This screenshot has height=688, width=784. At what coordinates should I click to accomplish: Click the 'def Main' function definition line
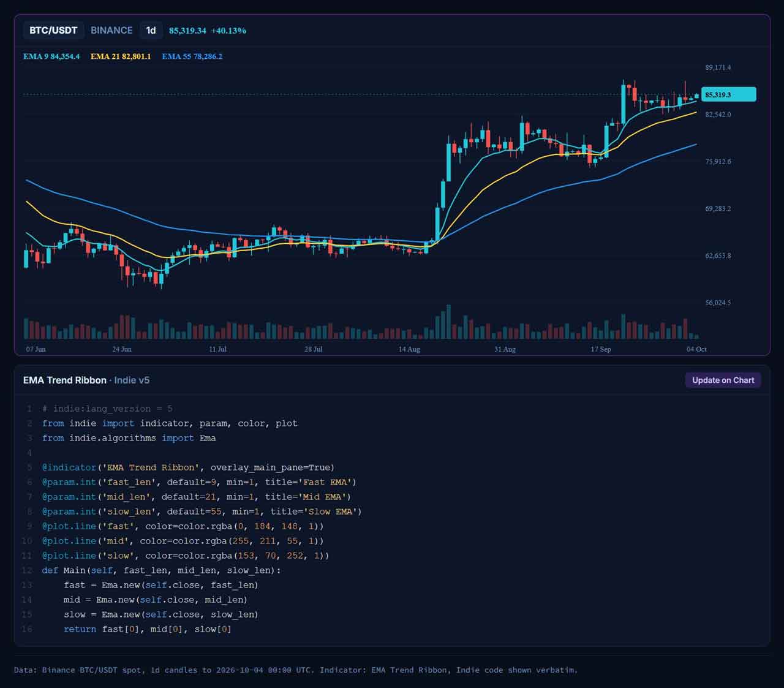[162, 570]
